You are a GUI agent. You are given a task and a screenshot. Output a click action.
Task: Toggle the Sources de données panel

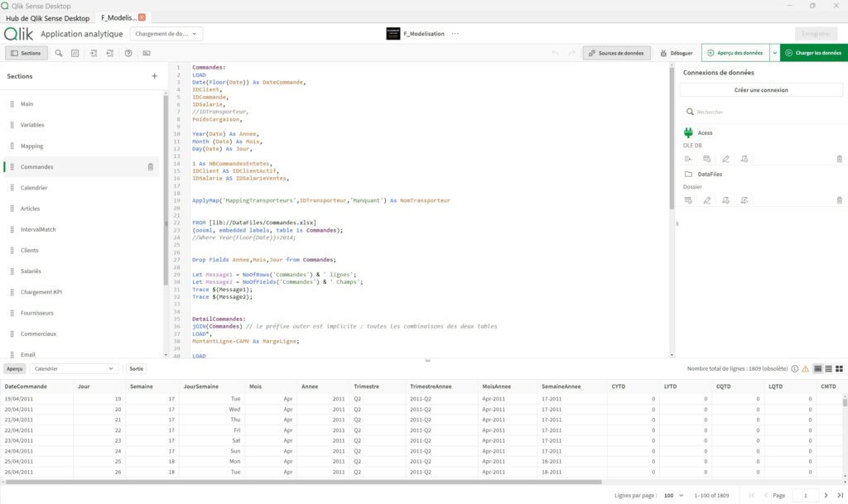pos(616,53)
